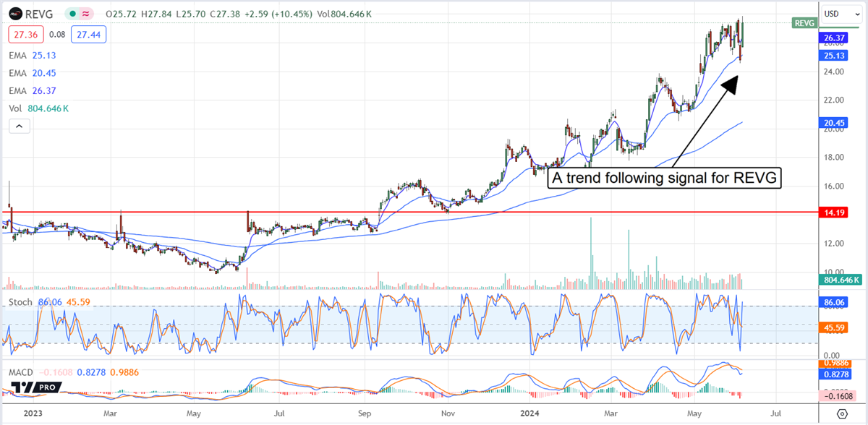Collapse the indicator legend with chevron button
Screen dimensions: 868x425
pos(21,126)
